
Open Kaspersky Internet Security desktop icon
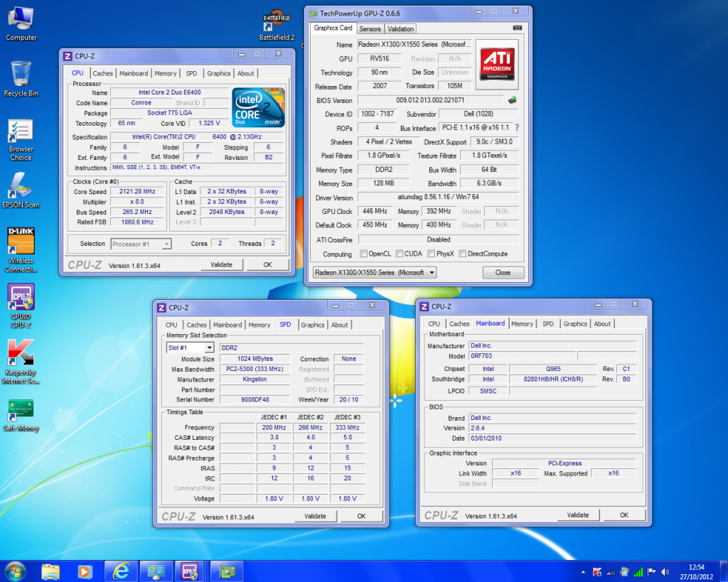point(21,352)
